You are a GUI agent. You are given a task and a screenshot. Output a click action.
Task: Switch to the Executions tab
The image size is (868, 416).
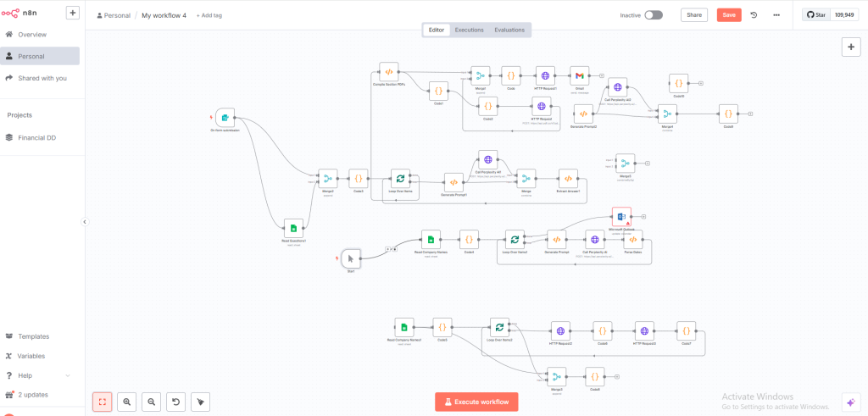point(469,30)
